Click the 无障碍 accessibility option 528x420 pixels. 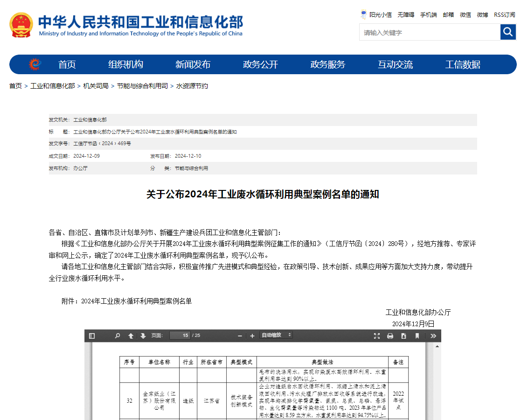point(405,14)
